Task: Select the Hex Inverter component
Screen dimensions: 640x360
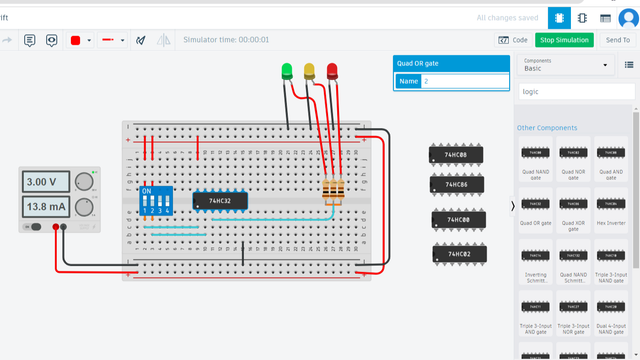Action: pyautogui.click(x=611, y=210)
